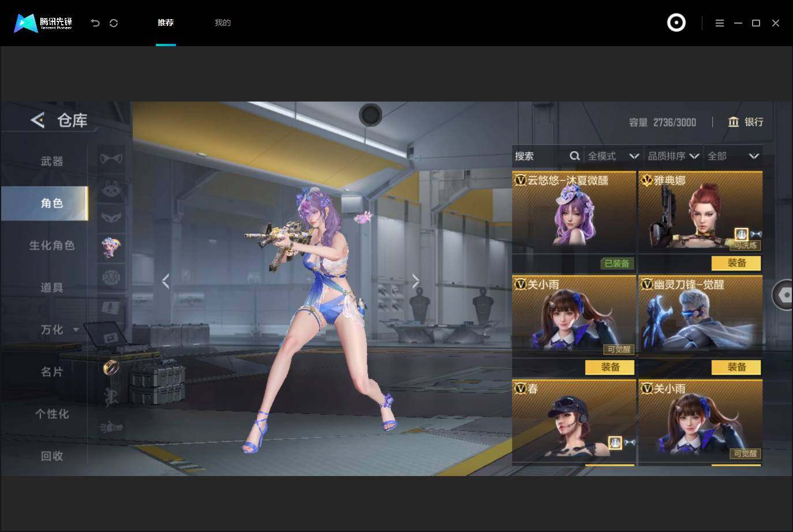The width and height of the screenshot is (793, 532).
Task: Go back using the arrow beside 仓库
Action: tap(38, 120)
